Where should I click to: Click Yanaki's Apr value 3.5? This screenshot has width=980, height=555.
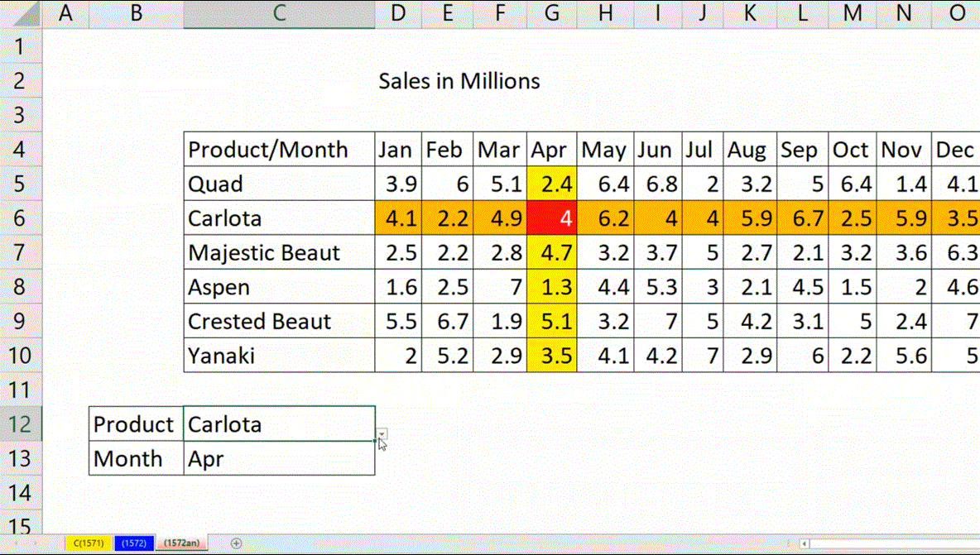pyautogui.click(x=552, y=355)
